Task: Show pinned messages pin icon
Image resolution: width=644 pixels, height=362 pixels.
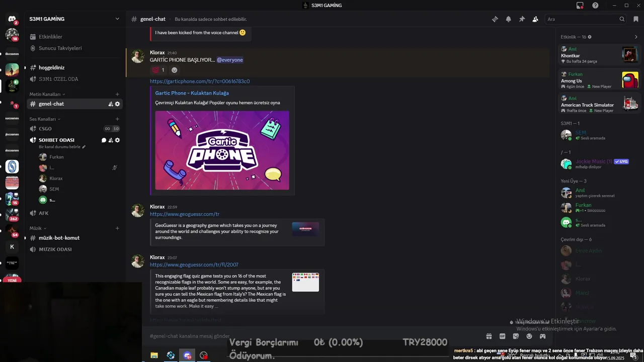Action: [x=522, y=19]
